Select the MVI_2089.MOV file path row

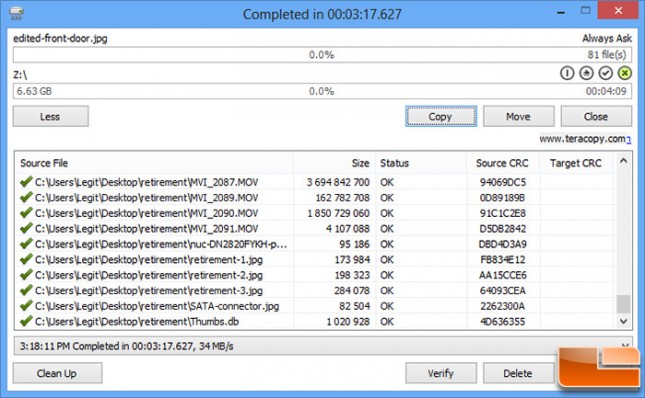[x=146, y=197]
